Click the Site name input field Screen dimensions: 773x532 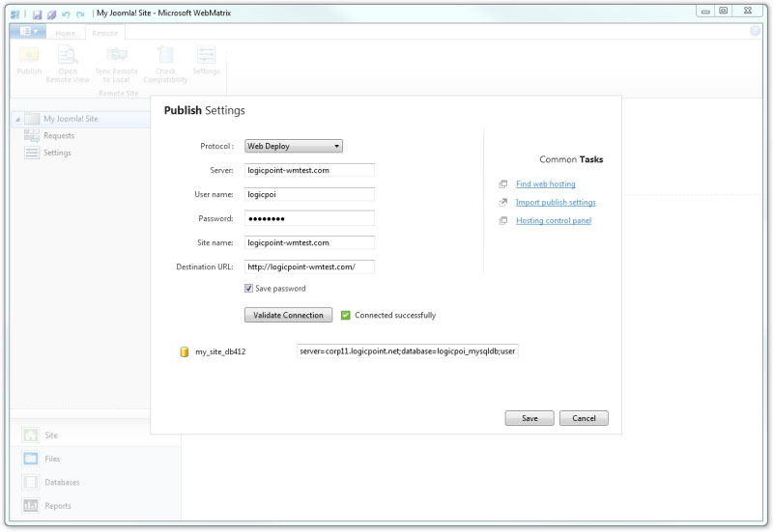(309, 242)
